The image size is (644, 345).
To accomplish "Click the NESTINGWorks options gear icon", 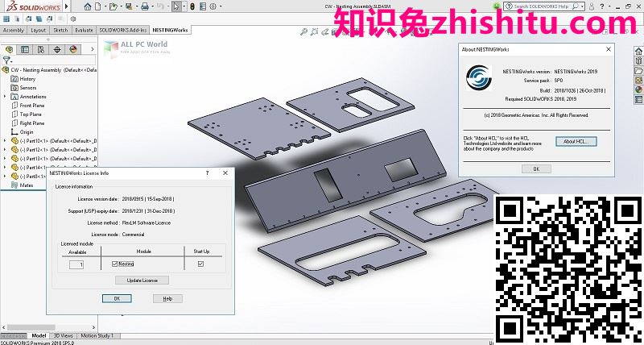I will (x=73, y=19).
